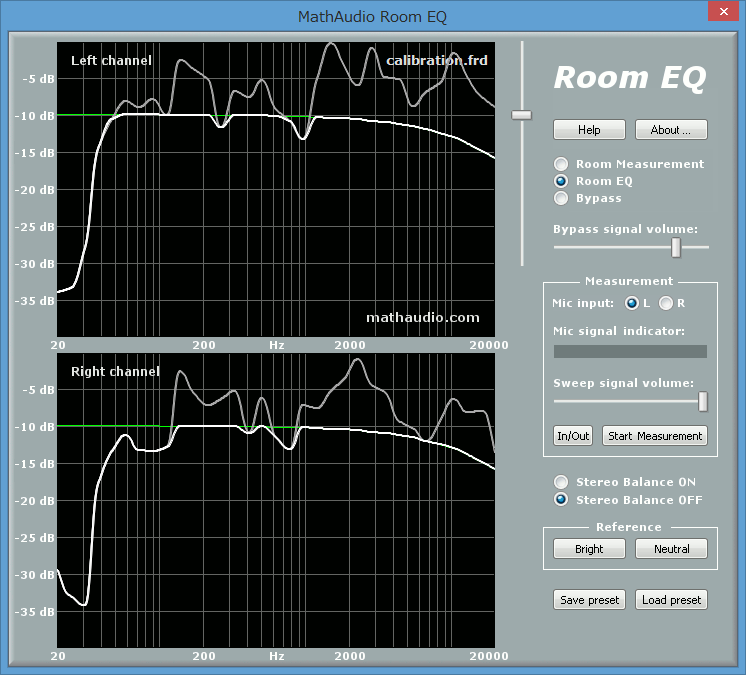Click the In/Out button
This screenshot has width=746, height=675.
573,436
